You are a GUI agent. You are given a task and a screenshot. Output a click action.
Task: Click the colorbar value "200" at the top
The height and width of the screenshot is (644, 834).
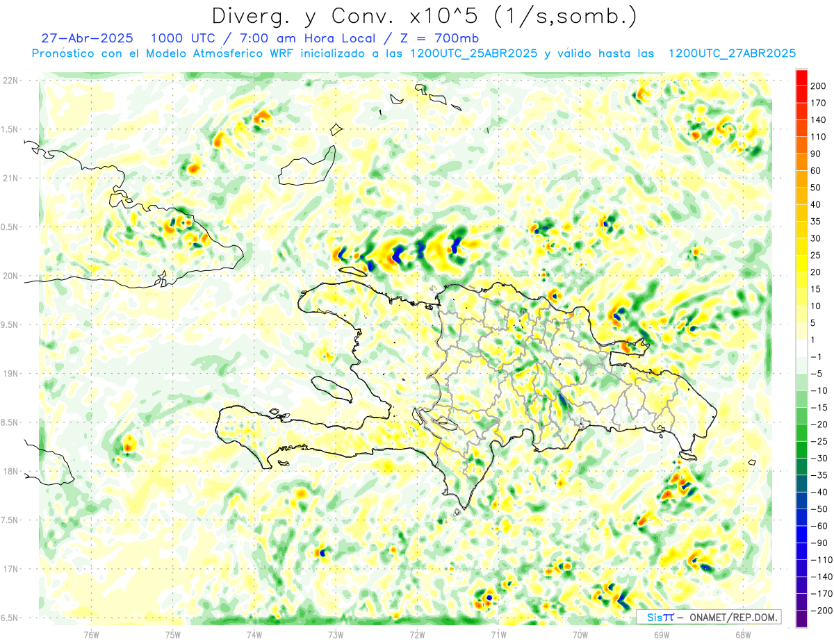[x=817, y=85]
